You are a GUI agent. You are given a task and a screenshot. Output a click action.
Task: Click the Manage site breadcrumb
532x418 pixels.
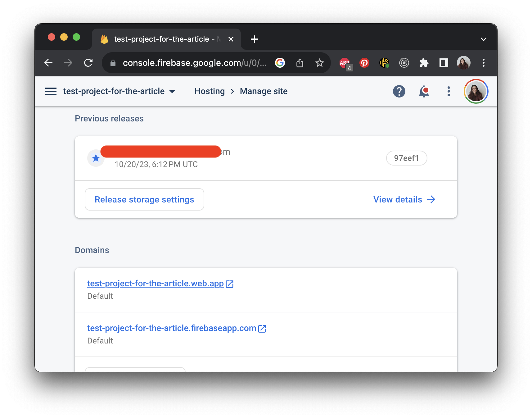coord(264,91)
